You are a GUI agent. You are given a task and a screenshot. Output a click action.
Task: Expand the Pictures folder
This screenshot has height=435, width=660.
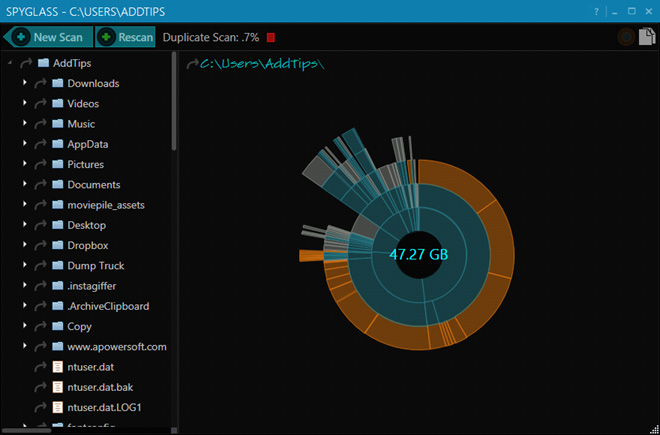tap(25, 163)
